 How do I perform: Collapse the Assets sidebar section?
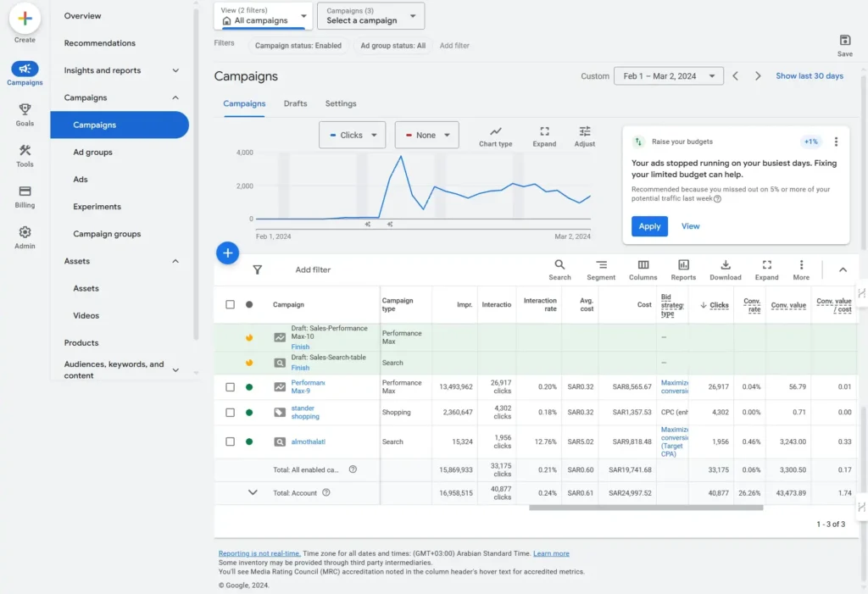pyautogui.click(x=175, y=261)
